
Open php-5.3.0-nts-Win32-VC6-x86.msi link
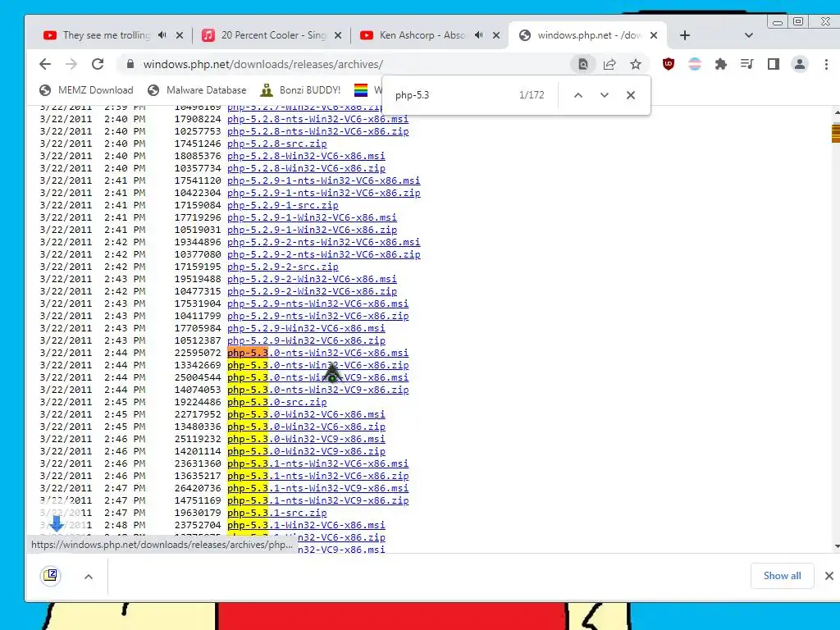(x=317, y=353)
